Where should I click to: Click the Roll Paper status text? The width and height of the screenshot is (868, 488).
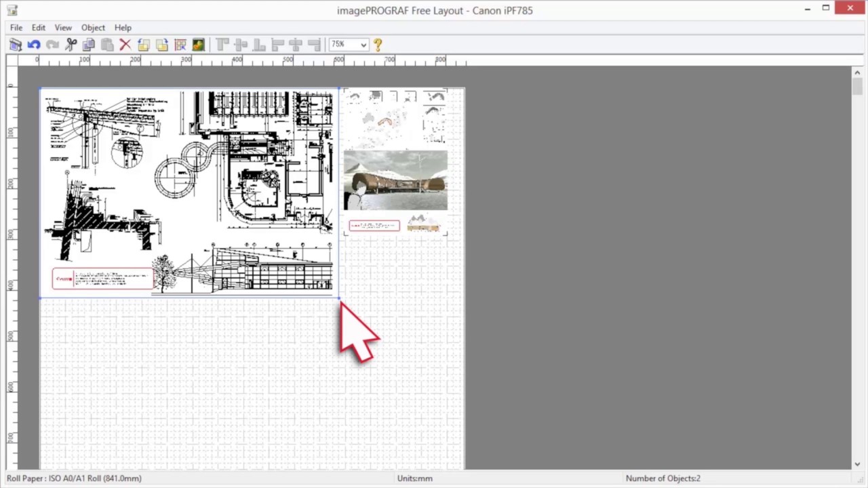[74, 479]
